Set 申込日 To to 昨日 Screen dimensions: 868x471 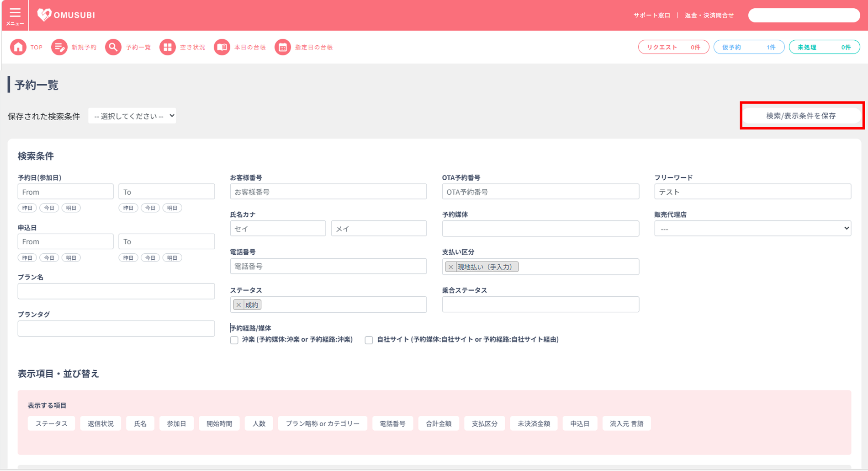(128, 258)
